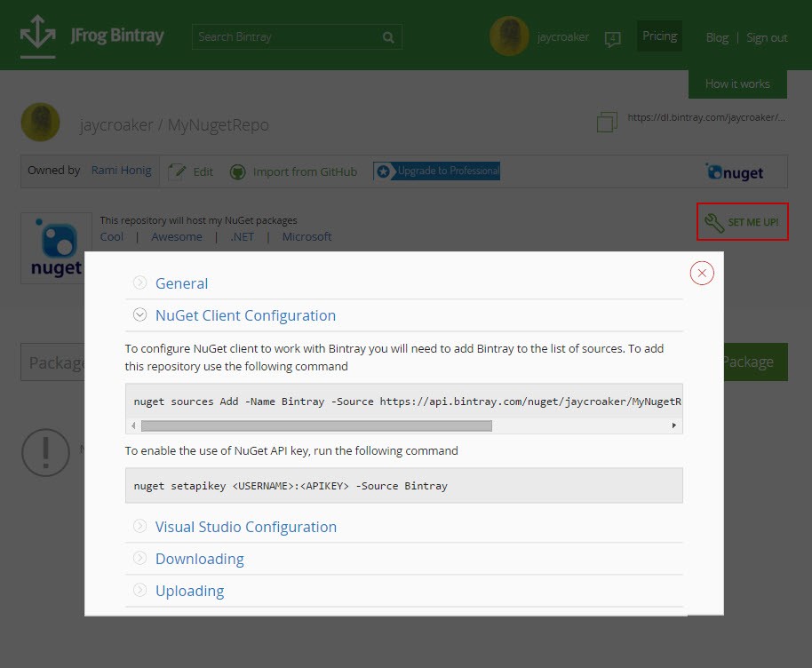
Task: Click the notifications icon beside username
Action: [612, 38]
